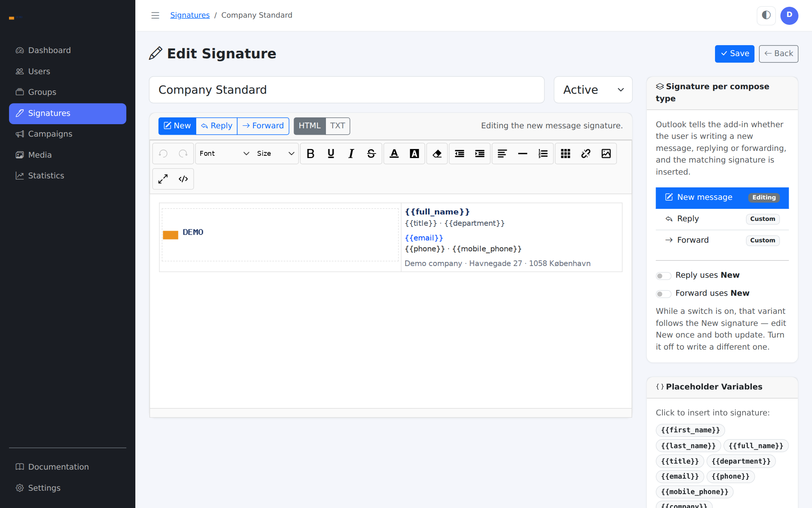
Task: Click the Back button
Action: (779, 54)
